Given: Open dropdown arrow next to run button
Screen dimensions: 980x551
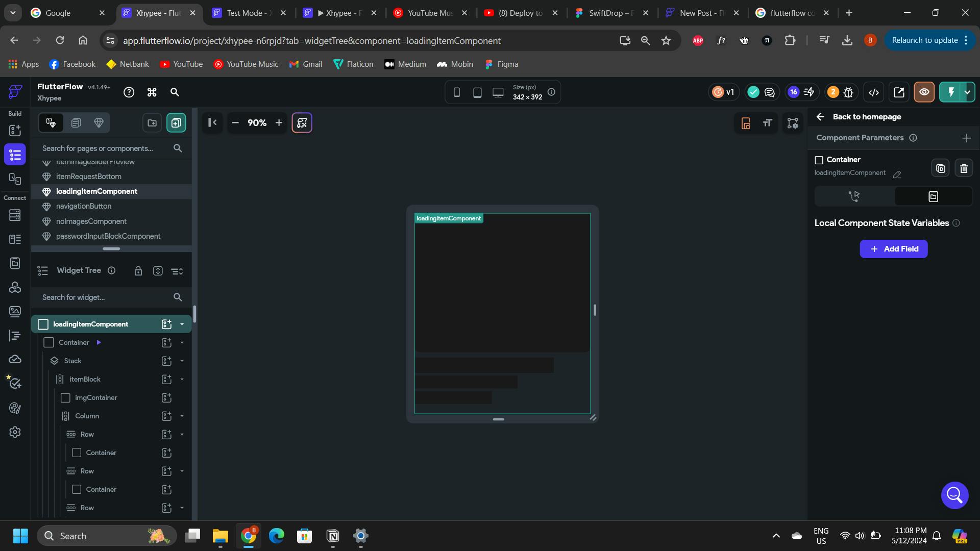Looking at the screenshot, I should click(x=967, y=92).
